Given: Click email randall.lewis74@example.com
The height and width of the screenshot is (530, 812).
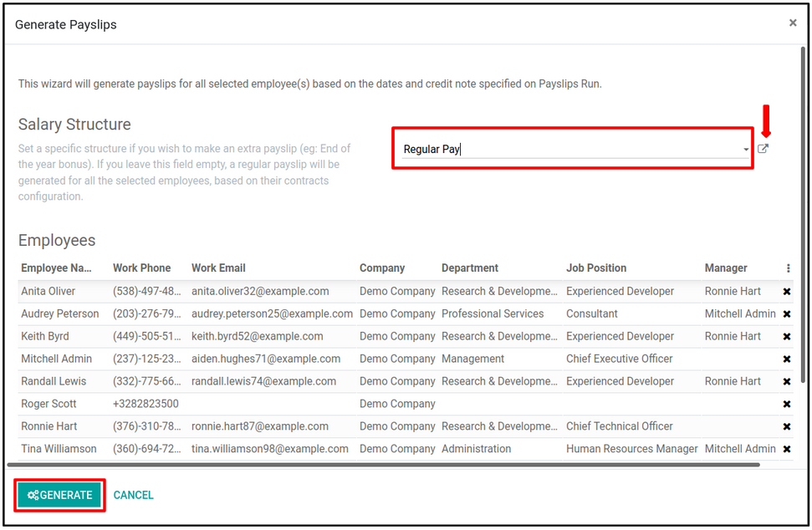Looking at the screenshot, I should coord(263,381).
